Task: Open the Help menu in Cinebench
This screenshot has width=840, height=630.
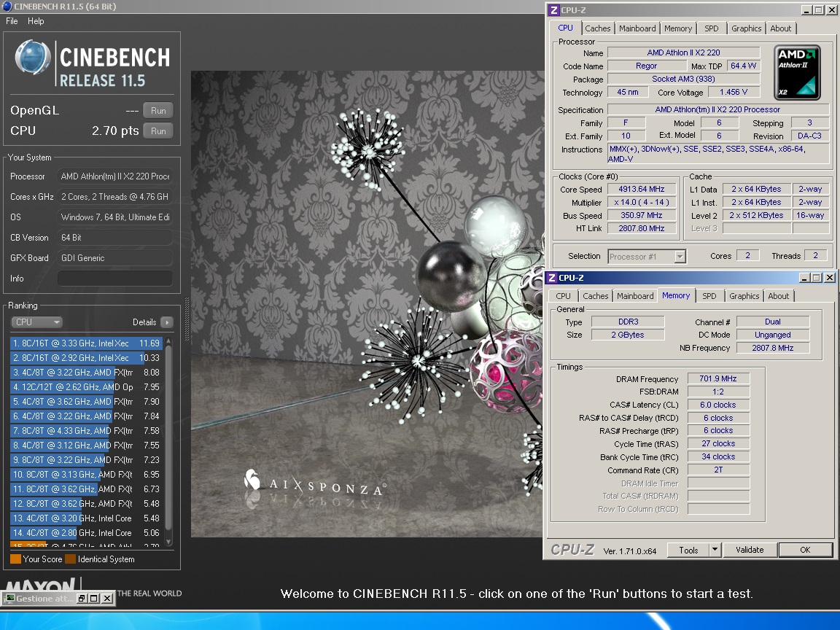Action: coord(36,21)
